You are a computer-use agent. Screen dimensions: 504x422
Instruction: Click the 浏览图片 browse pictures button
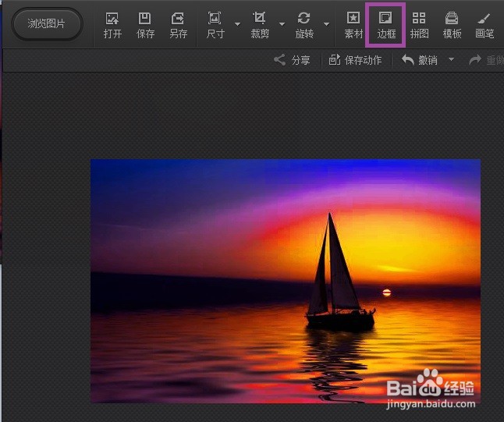pyautogui.click(x=47, y=23)
